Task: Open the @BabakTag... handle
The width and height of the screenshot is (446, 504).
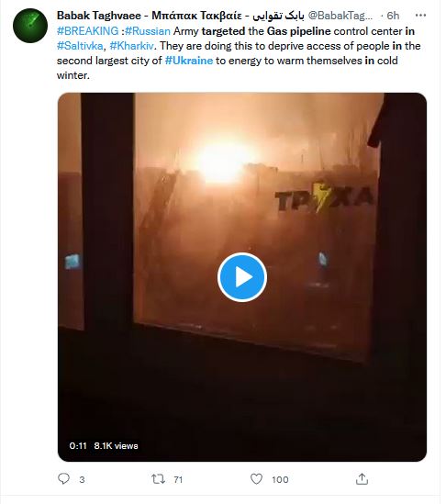Action: point(340,16)
